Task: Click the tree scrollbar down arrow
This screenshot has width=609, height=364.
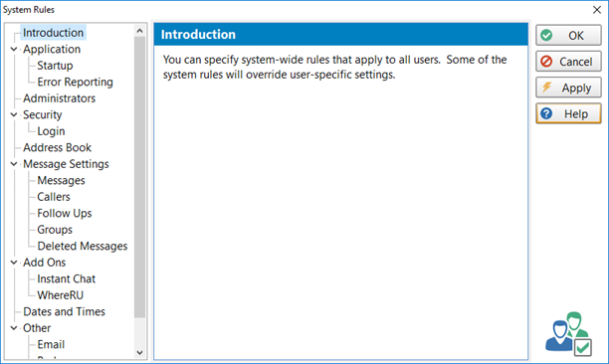Action: [x=140, y=353]
